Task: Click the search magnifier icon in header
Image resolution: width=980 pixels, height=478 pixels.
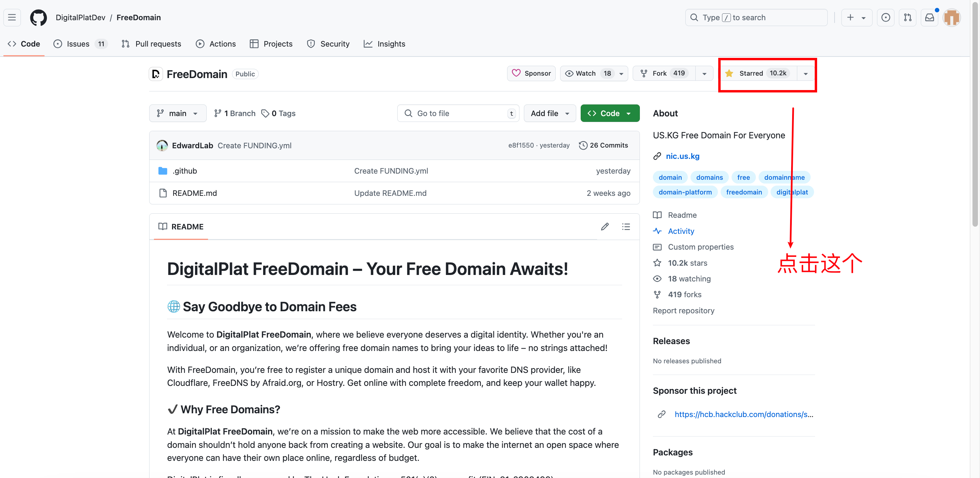Action: (694, 17)
